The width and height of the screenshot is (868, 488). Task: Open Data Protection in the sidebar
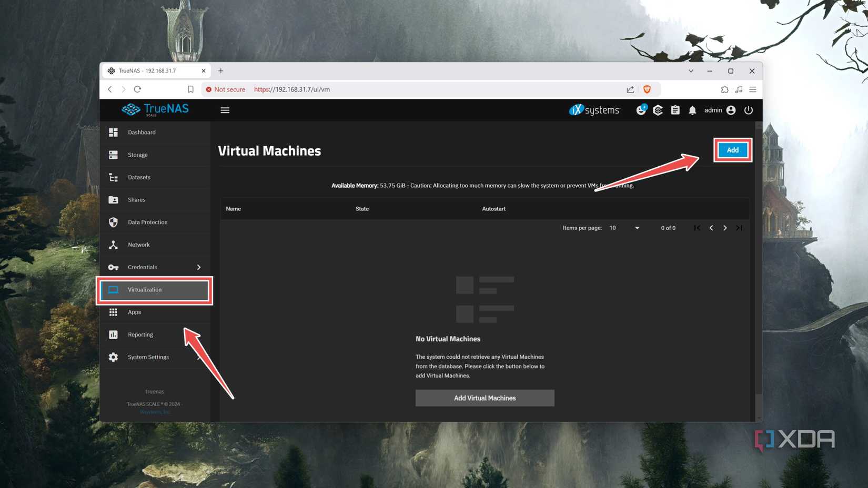pyautogui.click(x=155, y=222)
